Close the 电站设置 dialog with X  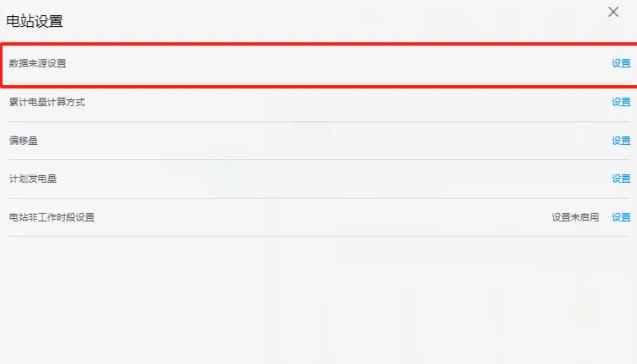pos(613,12)
